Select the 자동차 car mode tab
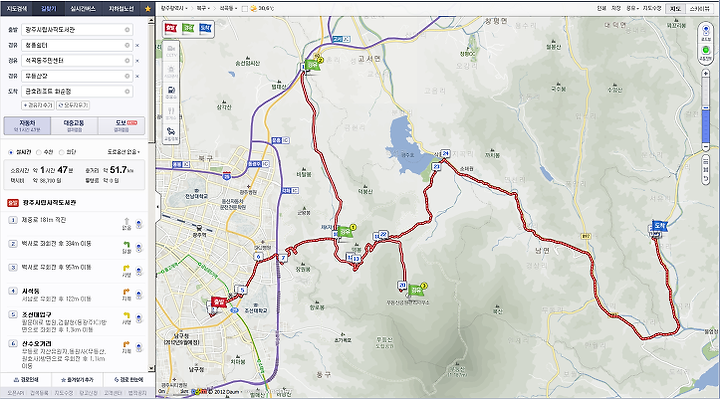Screen dimensions: 720x399 tap(28, 125)
